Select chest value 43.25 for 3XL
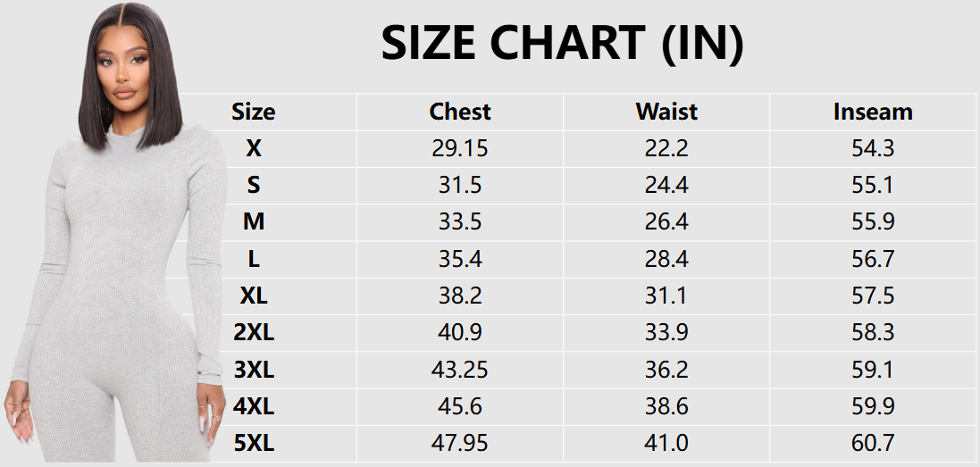980x467 pixels. (x=460, y=370)
